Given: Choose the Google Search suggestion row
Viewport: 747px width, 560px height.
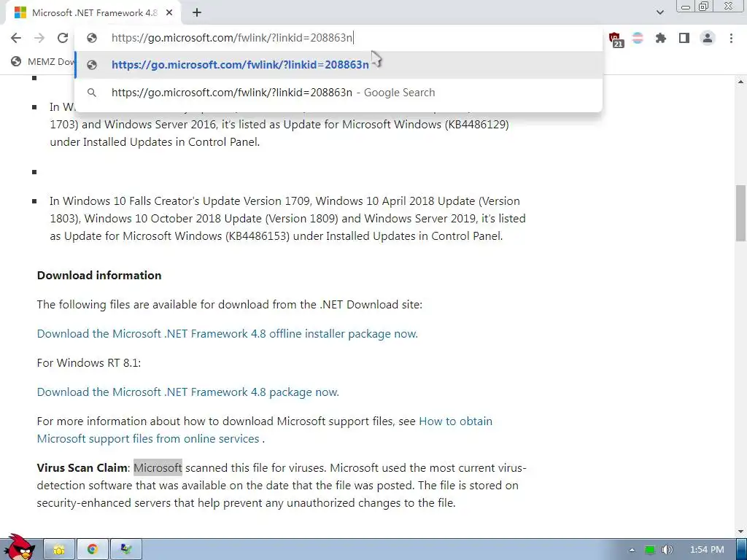Looking at the screenshot, I should (338, 93).
